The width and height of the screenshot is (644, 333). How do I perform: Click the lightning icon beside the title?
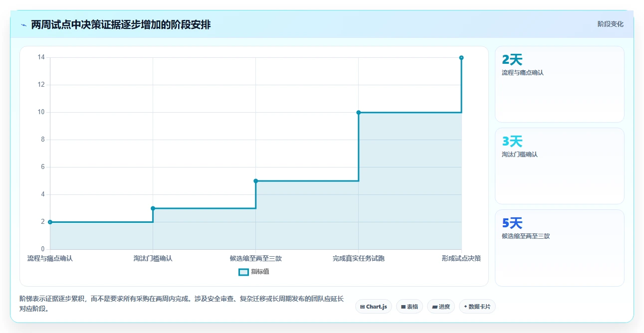pos(23,25)
